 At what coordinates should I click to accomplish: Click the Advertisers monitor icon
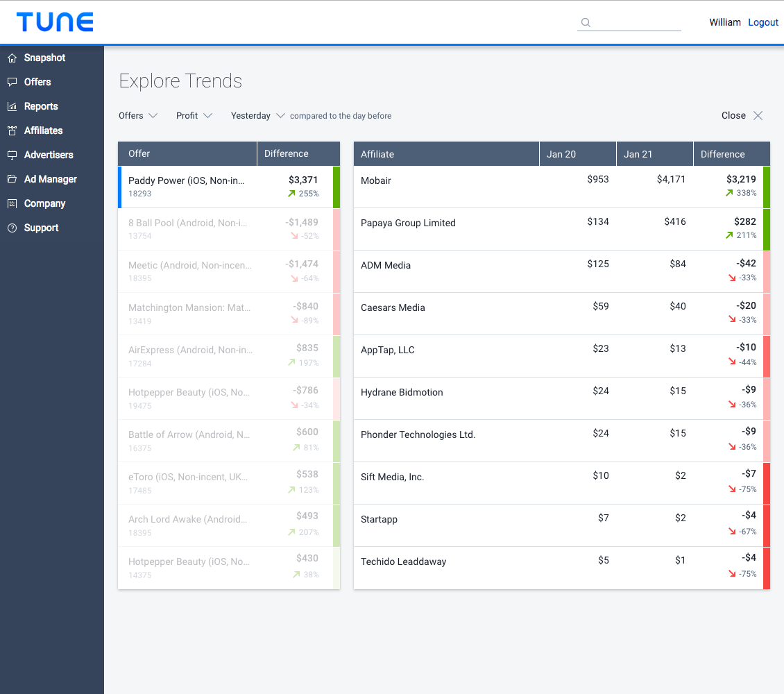[x=12, y=155]
